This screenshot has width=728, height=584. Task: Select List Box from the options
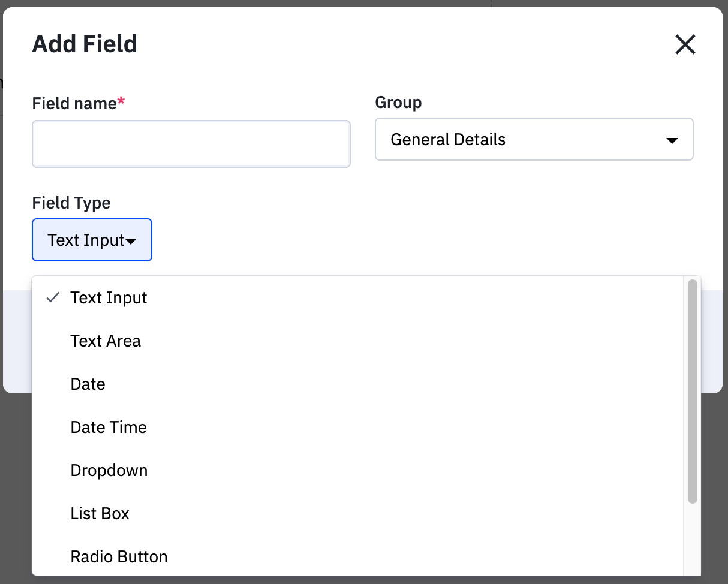[x=100, y=514]
